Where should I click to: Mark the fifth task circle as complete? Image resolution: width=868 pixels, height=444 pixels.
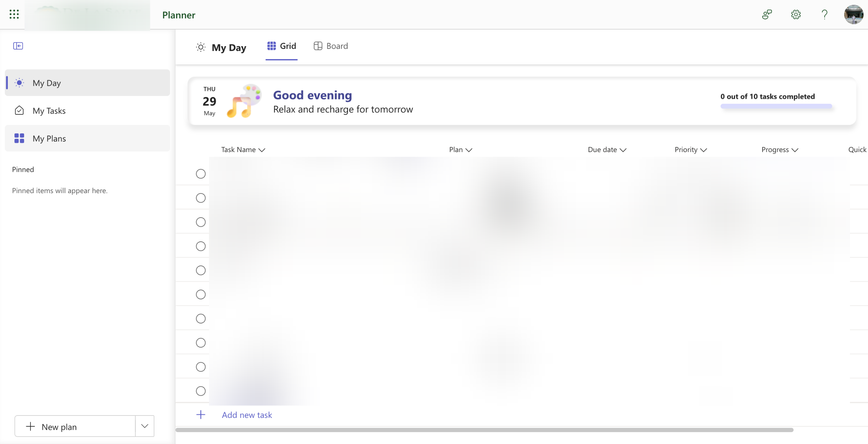tap(201, 270)
